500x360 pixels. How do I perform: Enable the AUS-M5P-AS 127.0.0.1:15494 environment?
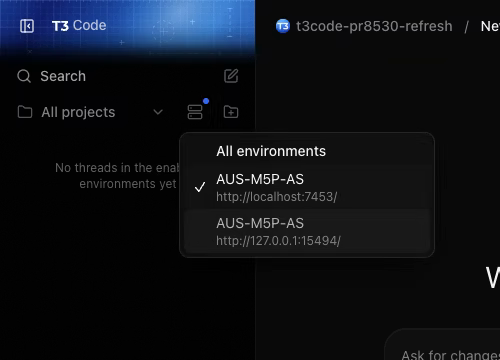click(x=307, y=232)
